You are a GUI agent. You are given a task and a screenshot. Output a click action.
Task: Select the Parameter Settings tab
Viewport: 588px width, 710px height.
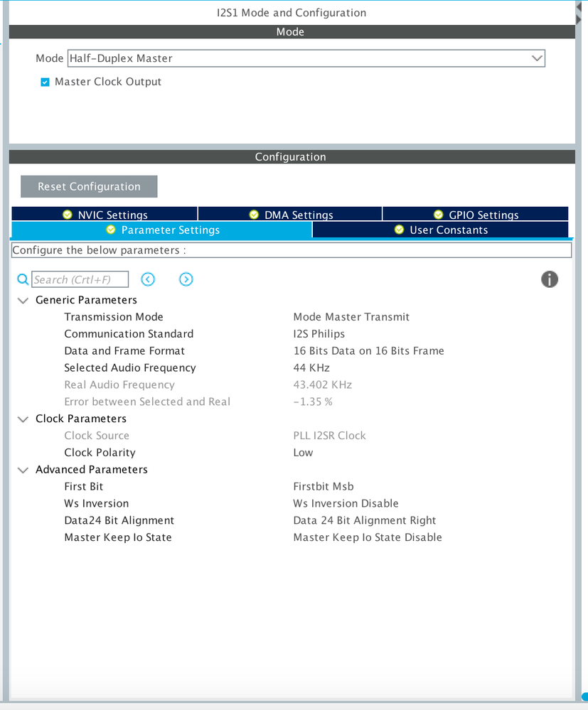tap(161, 230)
